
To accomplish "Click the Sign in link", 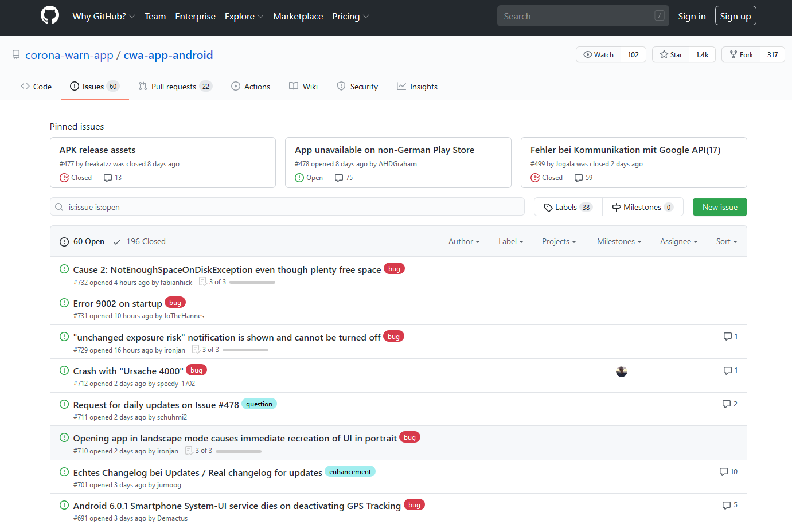I will (692, 16).
